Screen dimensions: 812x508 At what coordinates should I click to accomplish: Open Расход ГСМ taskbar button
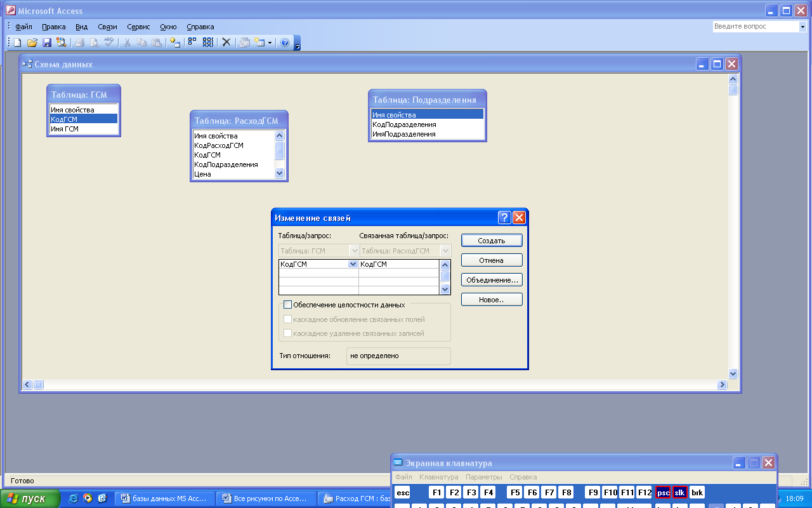tap(355, 498)
